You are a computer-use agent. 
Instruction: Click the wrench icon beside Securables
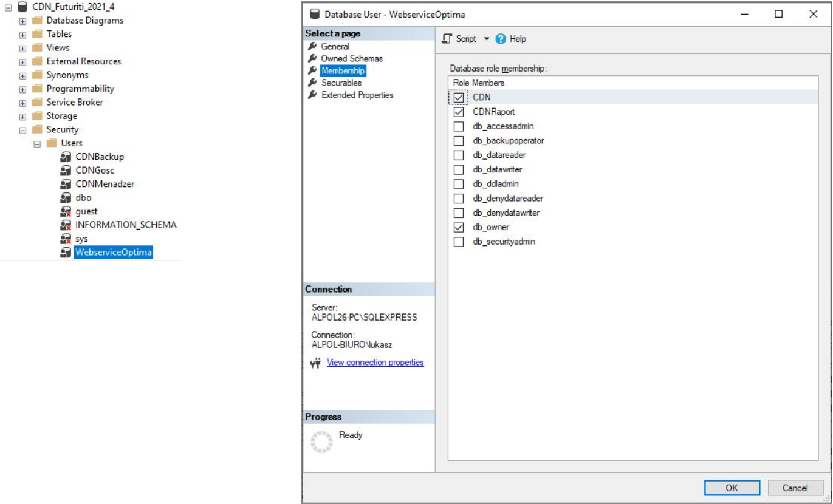pyautogui.click(x=313, y=83)
